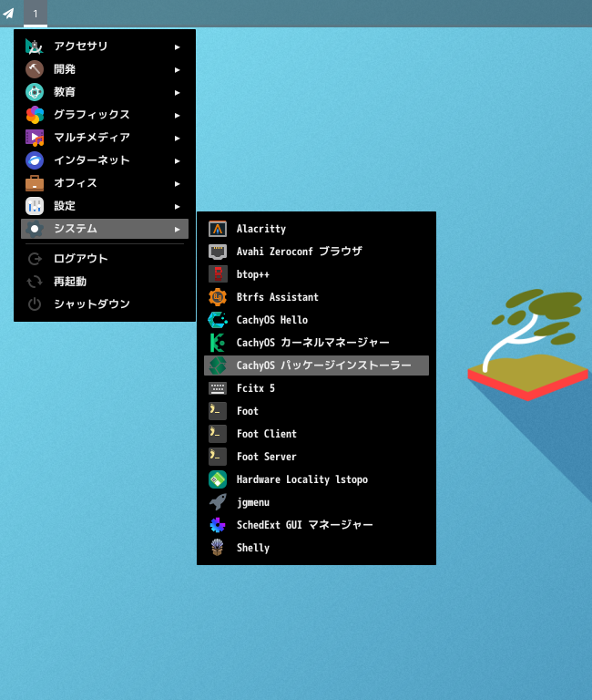Click the Avahi Zeroconf network port icon
Viewport: 592px width, 700px height.
click(x=218, y=252)
